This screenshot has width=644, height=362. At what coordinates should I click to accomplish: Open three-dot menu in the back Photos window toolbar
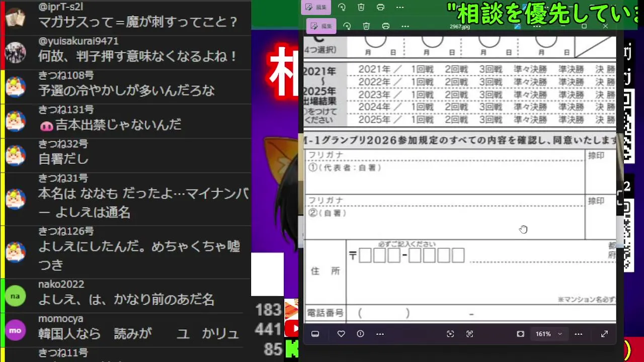tap(400, 7)
